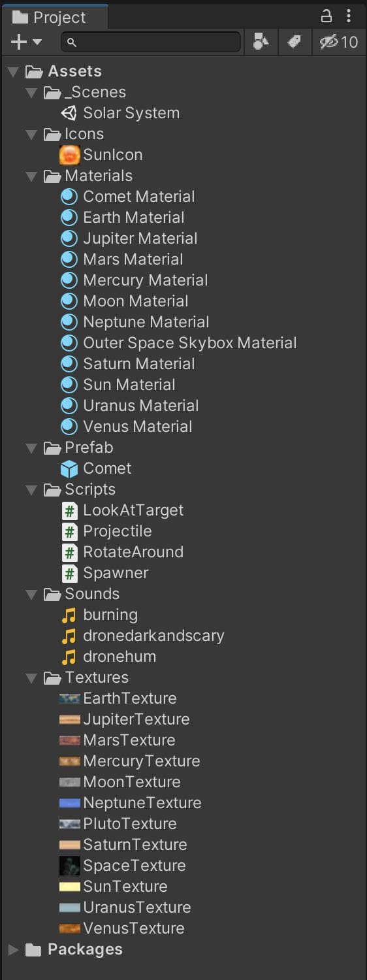
Task: Select the Earth Material sphere icon
Action: point(69,218)
